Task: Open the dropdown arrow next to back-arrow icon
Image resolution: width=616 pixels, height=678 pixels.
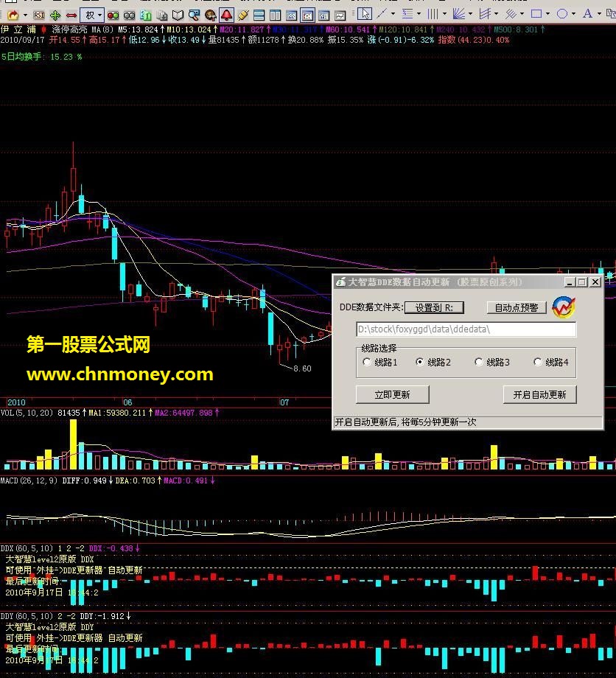Action: click(25, 15)
